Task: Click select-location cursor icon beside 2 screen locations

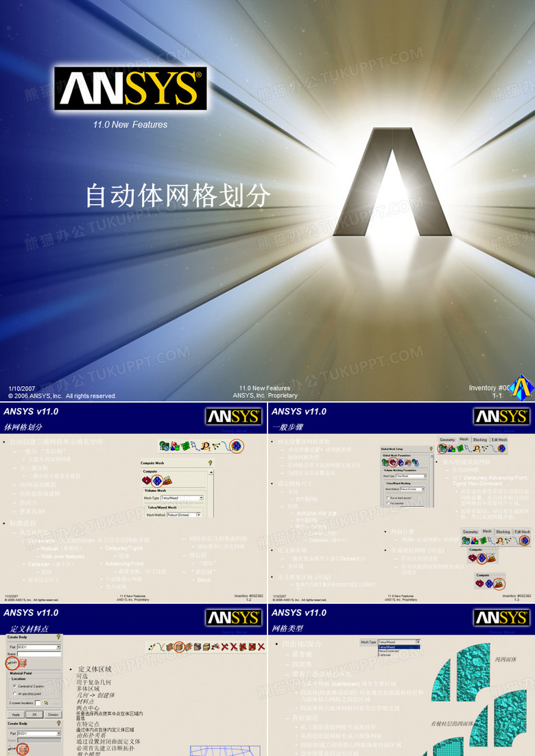Action: (46, 702)
